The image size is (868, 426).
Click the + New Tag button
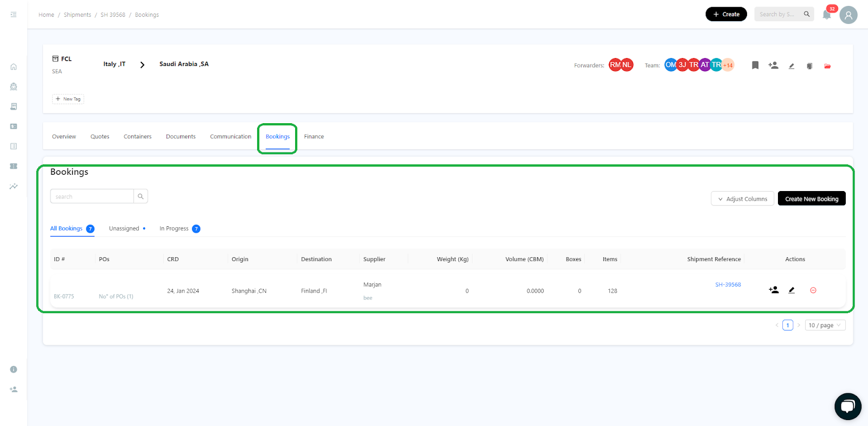pos(68,99)
